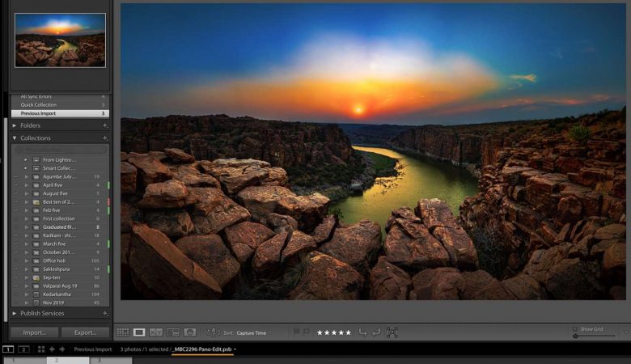Select Loupe view icon

139,332
